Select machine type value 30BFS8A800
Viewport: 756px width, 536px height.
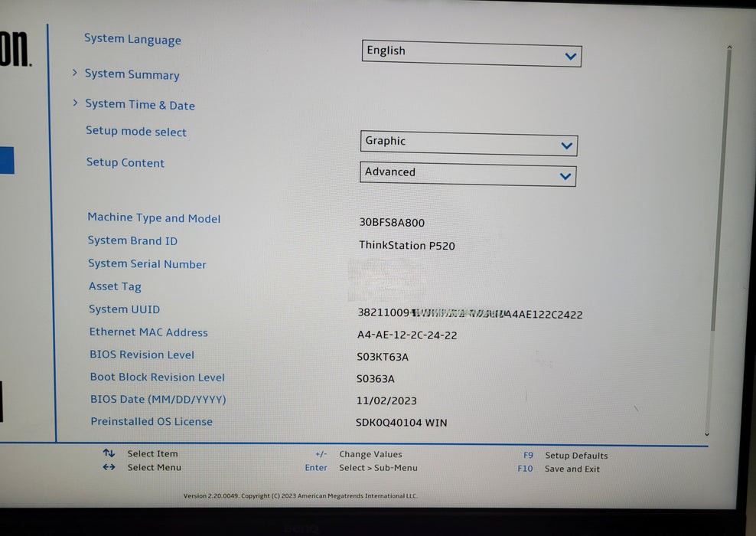click(392, 222)
